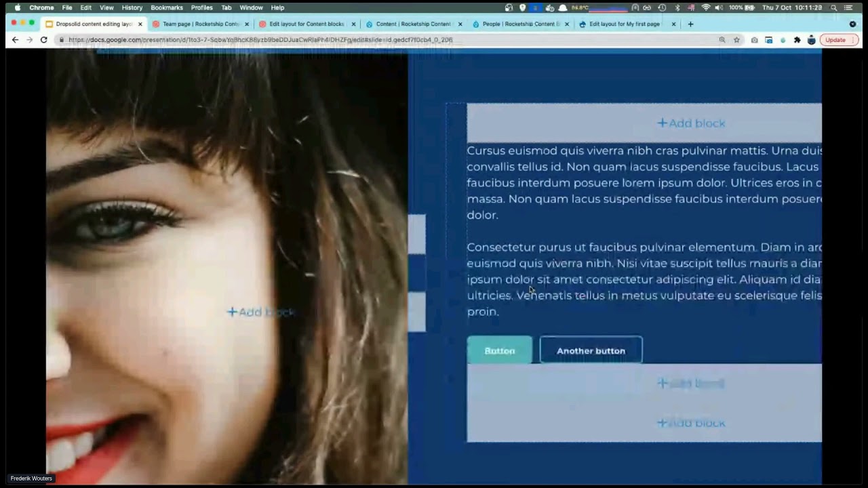Click the Time Machine menu bar icon

[662, 7]
